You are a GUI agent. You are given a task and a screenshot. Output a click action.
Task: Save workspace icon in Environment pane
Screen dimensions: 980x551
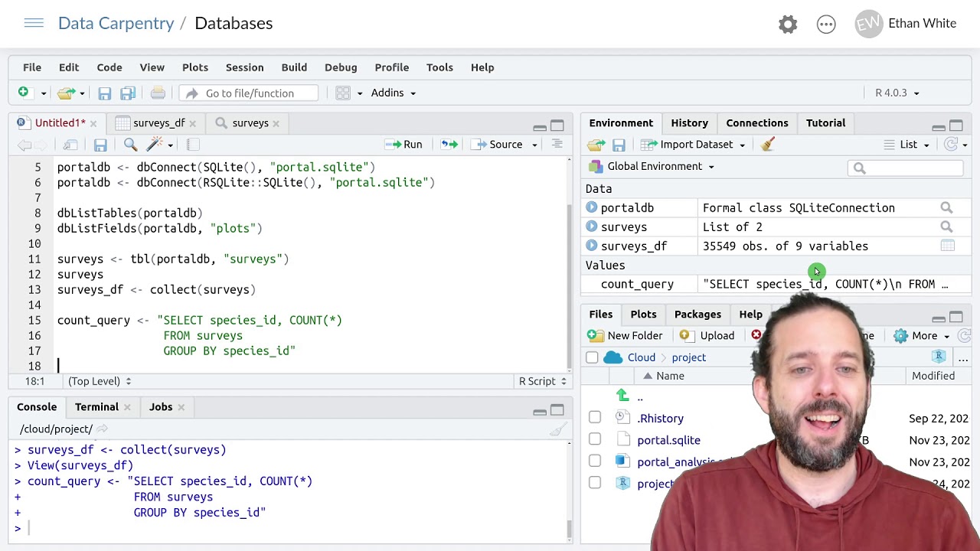tap(619, 144)
